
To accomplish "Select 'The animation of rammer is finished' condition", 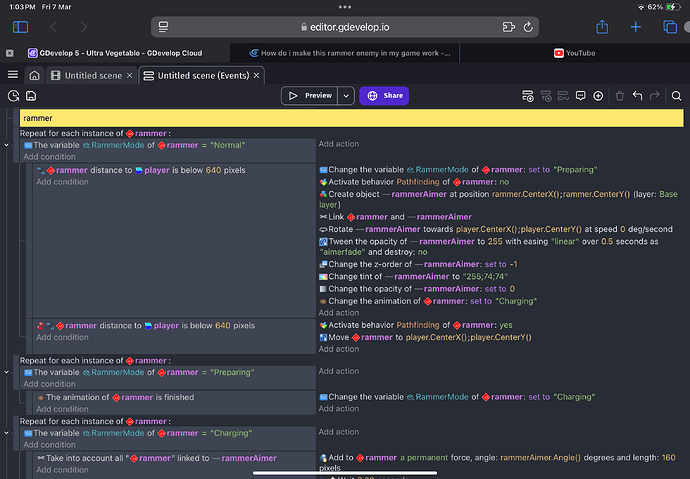I will [115, 397].
